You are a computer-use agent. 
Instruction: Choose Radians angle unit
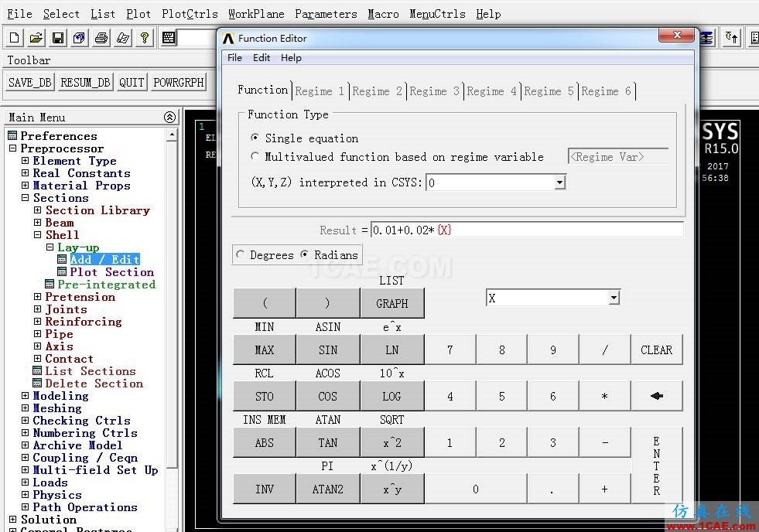pos(305,254)
